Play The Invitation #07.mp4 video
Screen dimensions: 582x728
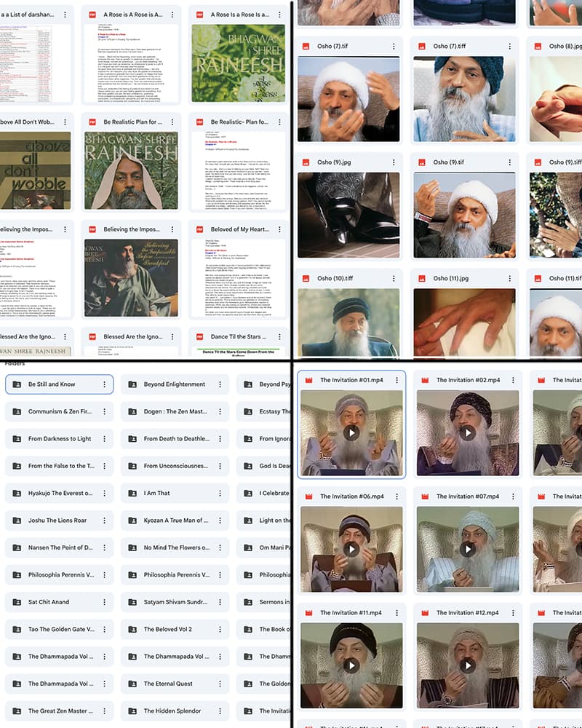(467, 549)
